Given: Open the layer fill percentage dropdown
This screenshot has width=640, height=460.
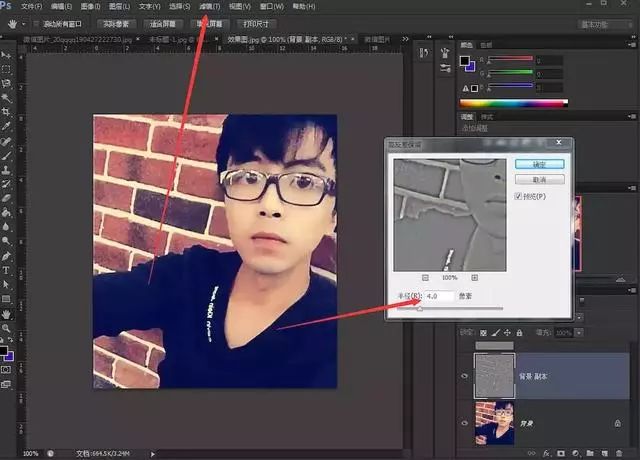Looking at the screenshot, I should point(578,332).
